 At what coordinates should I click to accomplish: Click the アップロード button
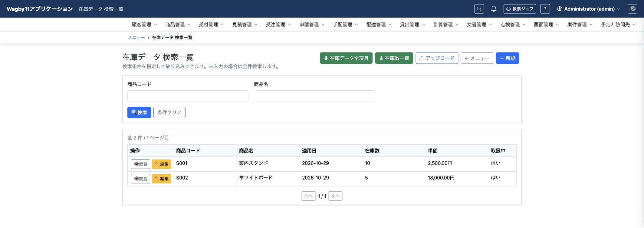(437, 58)
